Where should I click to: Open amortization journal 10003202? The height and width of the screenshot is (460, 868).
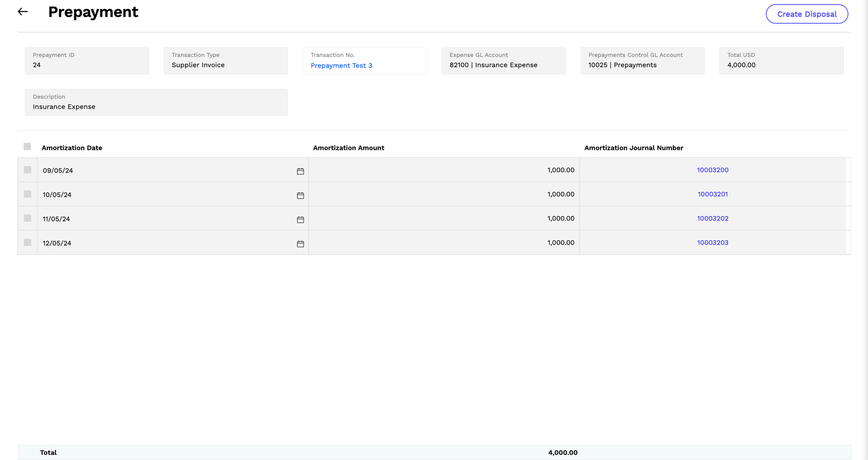(713, 218)
